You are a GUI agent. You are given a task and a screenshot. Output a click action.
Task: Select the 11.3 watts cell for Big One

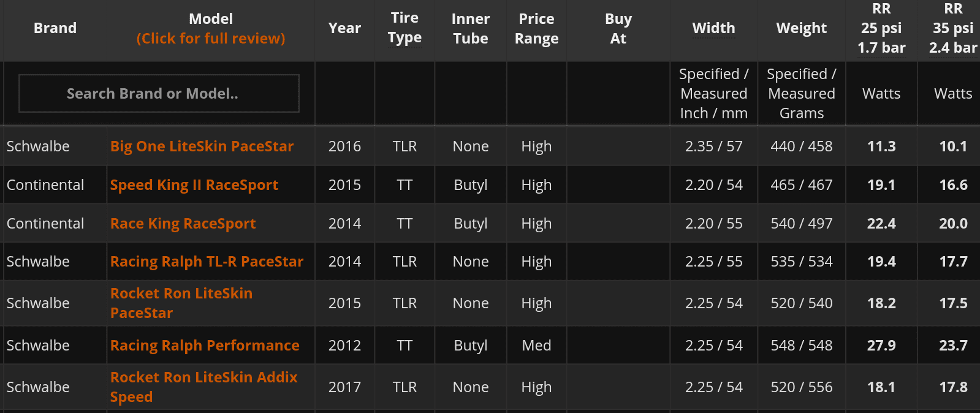[881, 146]
